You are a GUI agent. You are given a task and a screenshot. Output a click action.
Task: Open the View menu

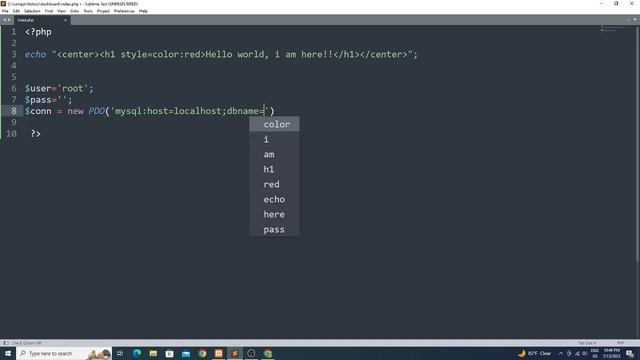pos(61,11)
